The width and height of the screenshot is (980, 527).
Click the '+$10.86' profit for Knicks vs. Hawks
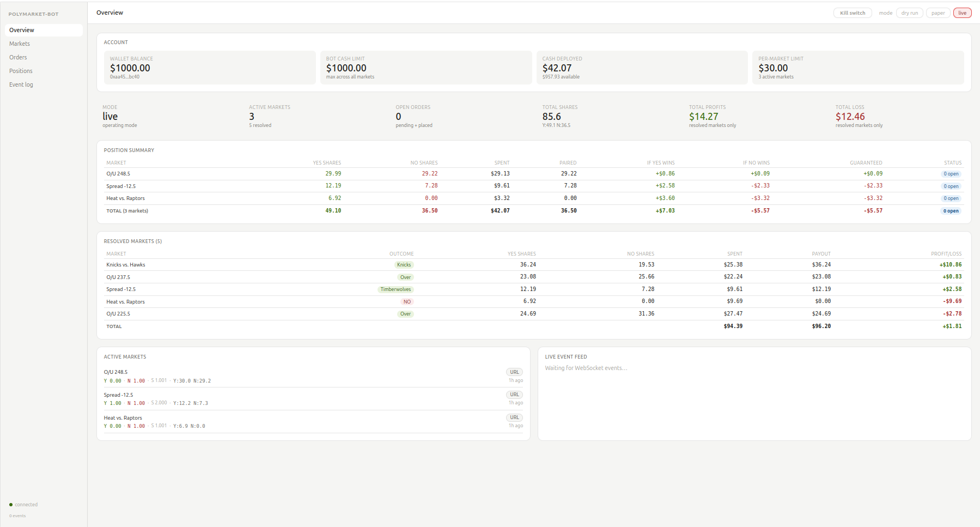[x=951, y=265]
